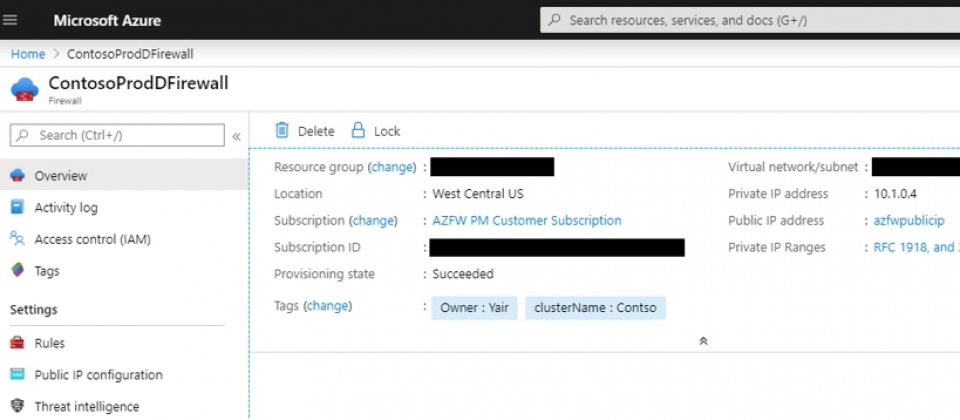Go to Home breadcrumb link
Viewport: 960px width, 420px height.
pos(28,54)
